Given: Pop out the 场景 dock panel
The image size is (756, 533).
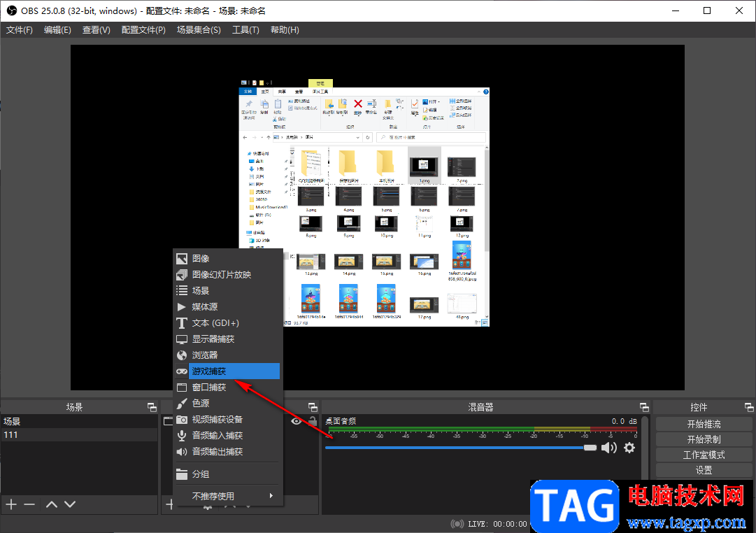Looking at the screenshot, I should coord(152,407).
